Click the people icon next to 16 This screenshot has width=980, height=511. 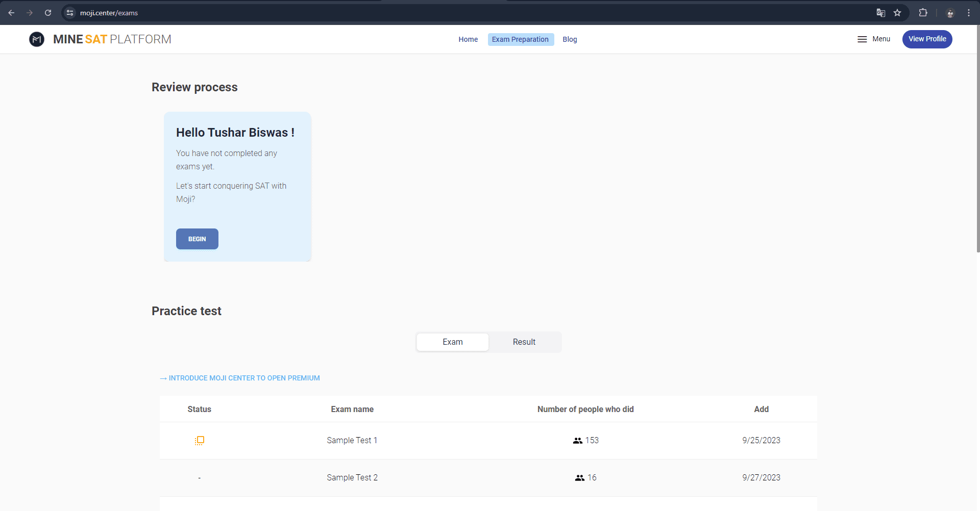[x=579, y=477]
